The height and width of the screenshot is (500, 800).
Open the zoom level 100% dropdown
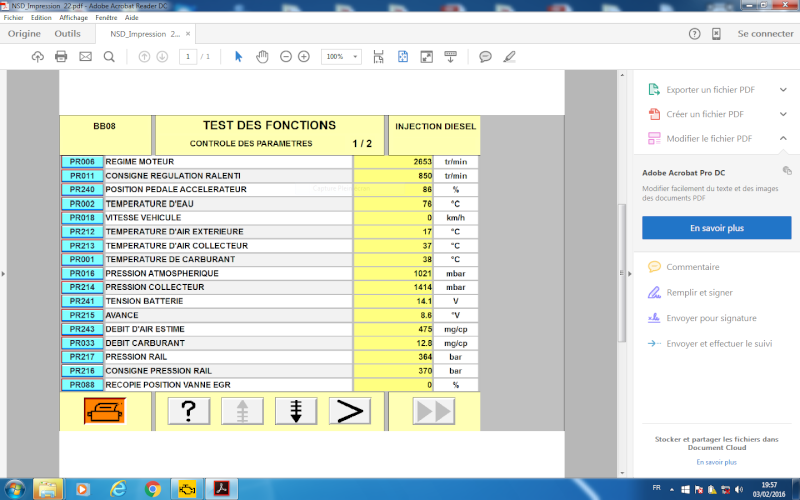pyautogui.click(x=355, y=57)
